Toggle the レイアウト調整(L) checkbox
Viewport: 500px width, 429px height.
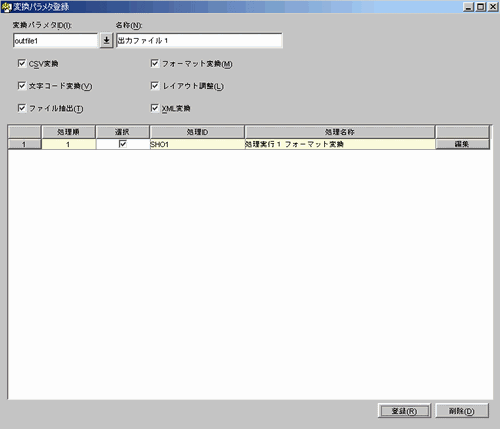155,86
